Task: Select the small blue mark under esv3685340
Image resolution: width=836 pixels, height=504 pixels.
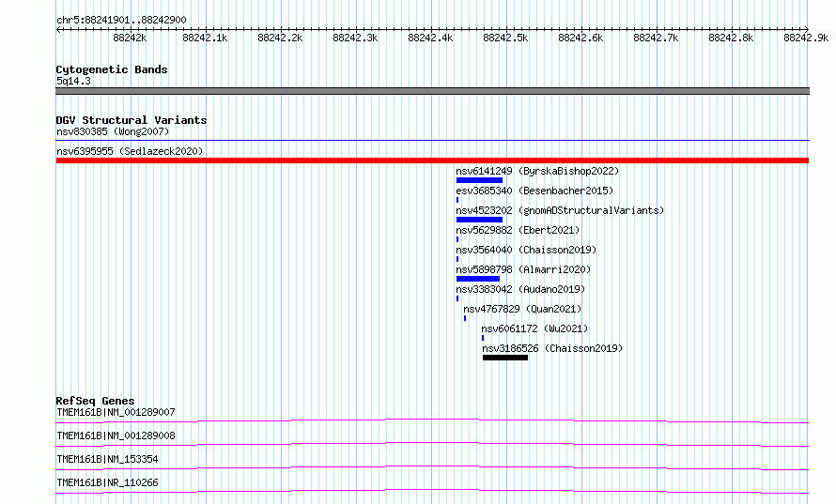Action: click(457, 200)
